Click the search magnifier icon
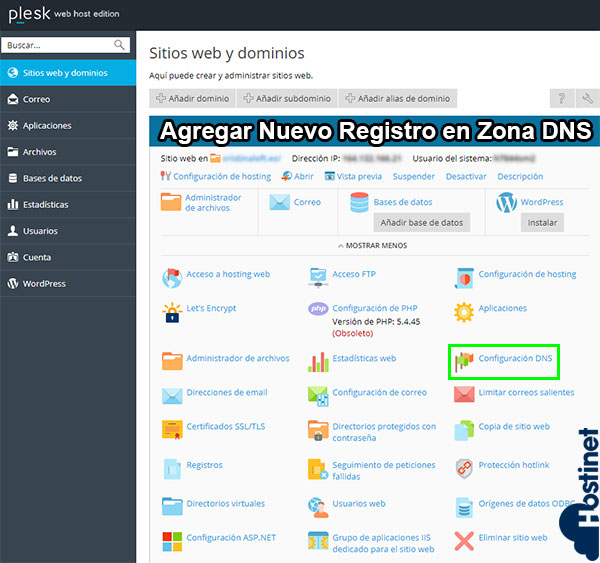The height and width of the screenshot is (563, 600). [119, 45]
